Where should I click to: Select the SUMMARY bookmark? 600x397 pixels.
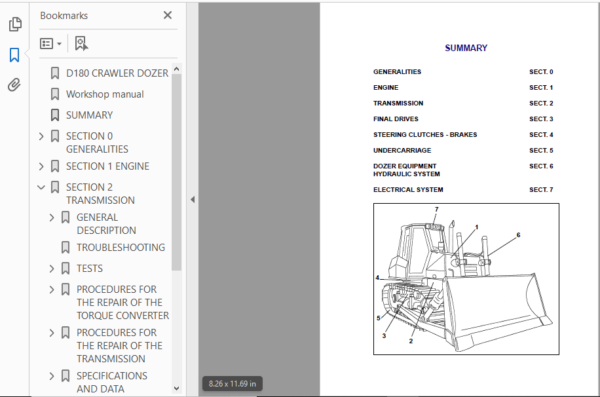[89, 115]
